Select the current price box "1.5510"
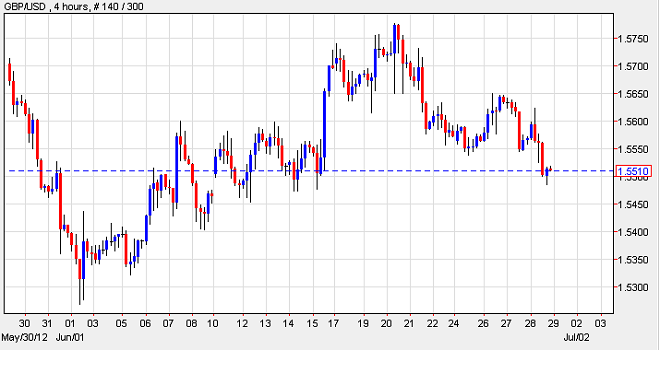659x367 pixels. click(633, 171)
